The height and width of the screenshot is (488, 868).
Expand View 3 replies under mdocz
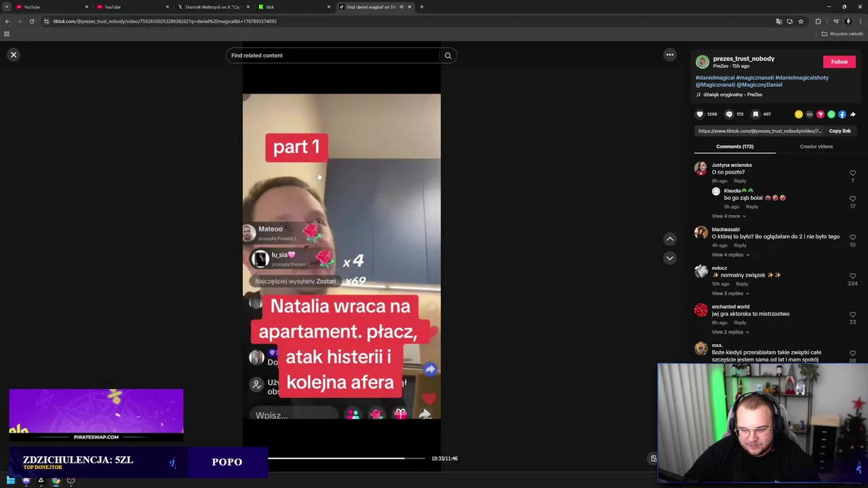pos(730,293)
